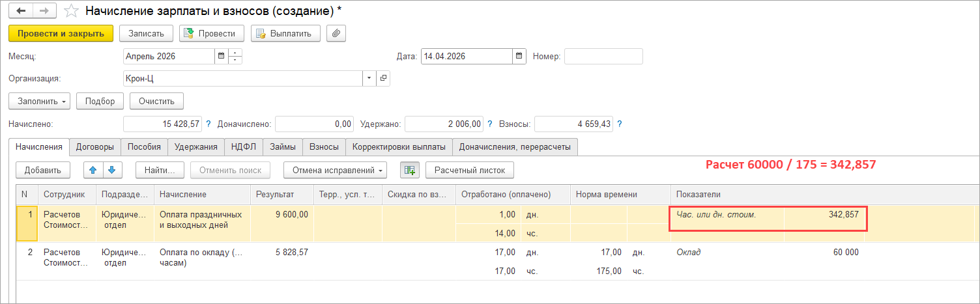The height and width of the screenshot is (304, 980).
Task: Go back using the left arrow
Action: [x=21, y=11]
